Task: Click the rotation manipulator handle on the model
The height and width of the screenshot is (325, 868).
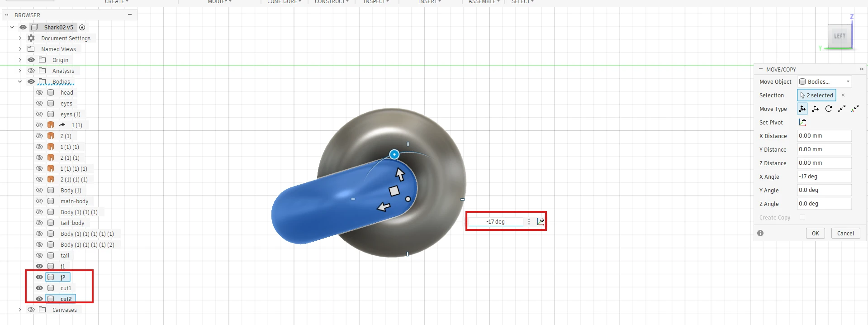Action: coord(394,154)
